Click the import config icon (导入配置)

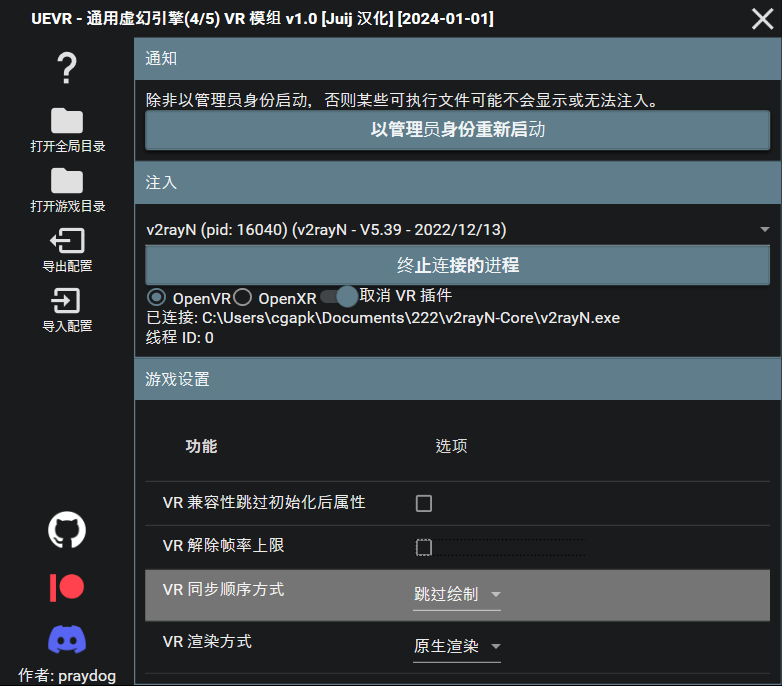[x=67, y=301]
